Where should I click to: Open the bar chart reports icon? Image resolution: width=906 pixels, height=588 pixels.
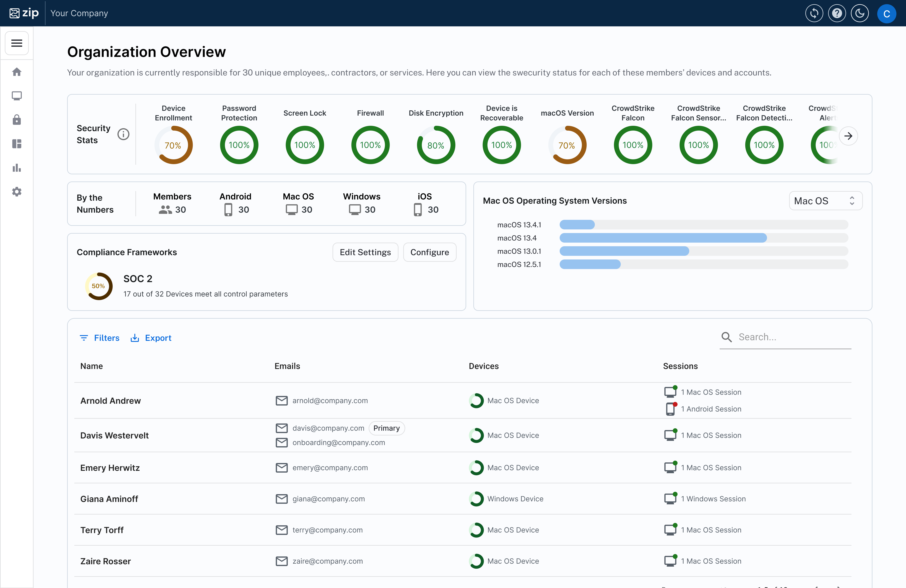17,168
